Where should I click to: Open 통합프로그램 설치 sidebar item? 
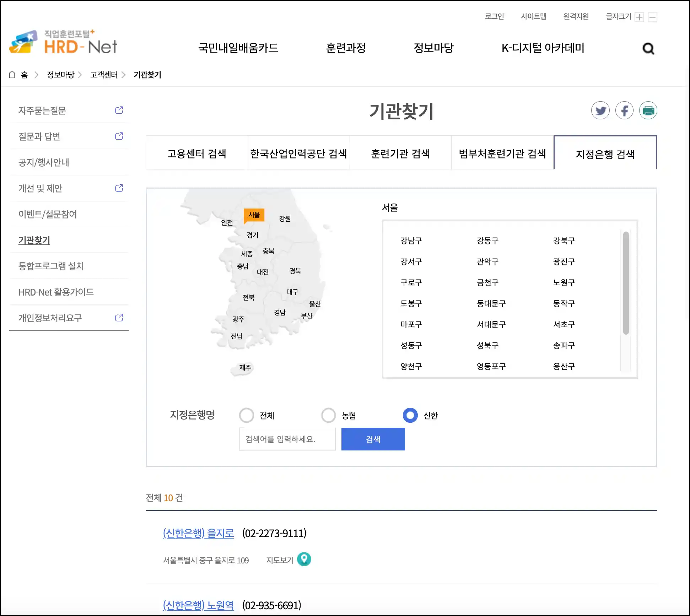(x=69, y=266)
